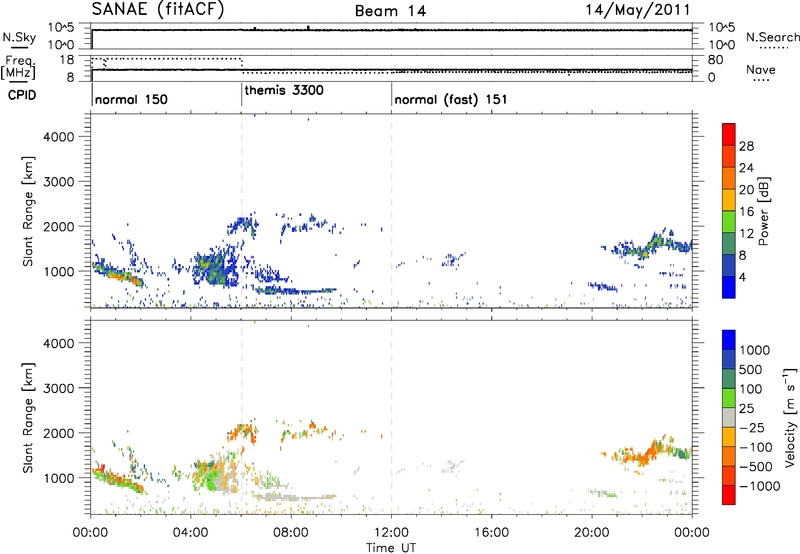This screenshot has width=800, height=554.
Task: Click the normal (fast) 151 CPID label
Action: (451, 99)
